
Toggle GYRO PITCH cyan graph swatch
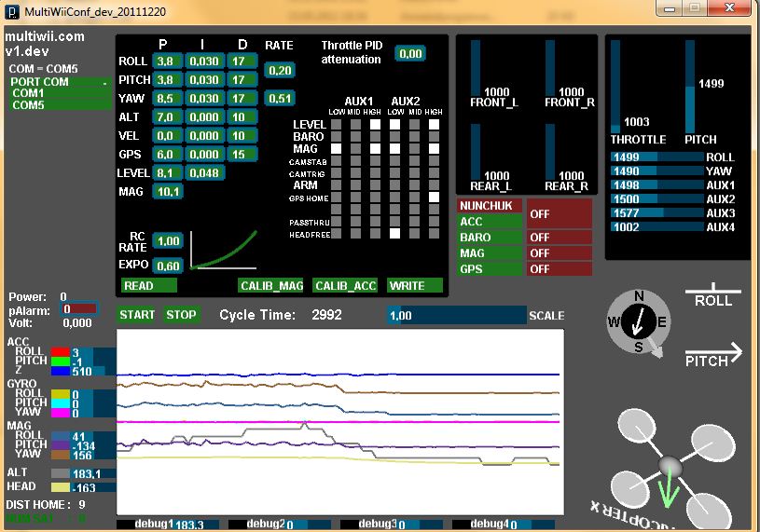point(61,403)
